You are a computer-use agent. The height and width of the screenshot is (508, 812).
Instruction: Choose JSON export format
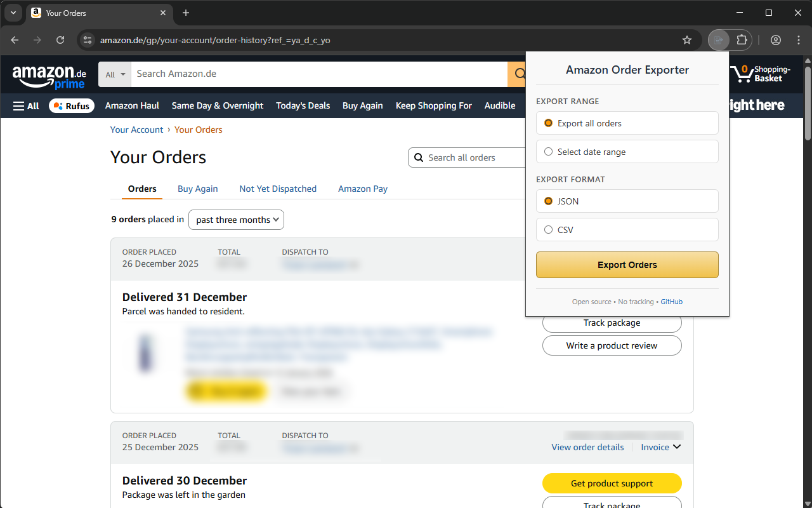(627, 201)
